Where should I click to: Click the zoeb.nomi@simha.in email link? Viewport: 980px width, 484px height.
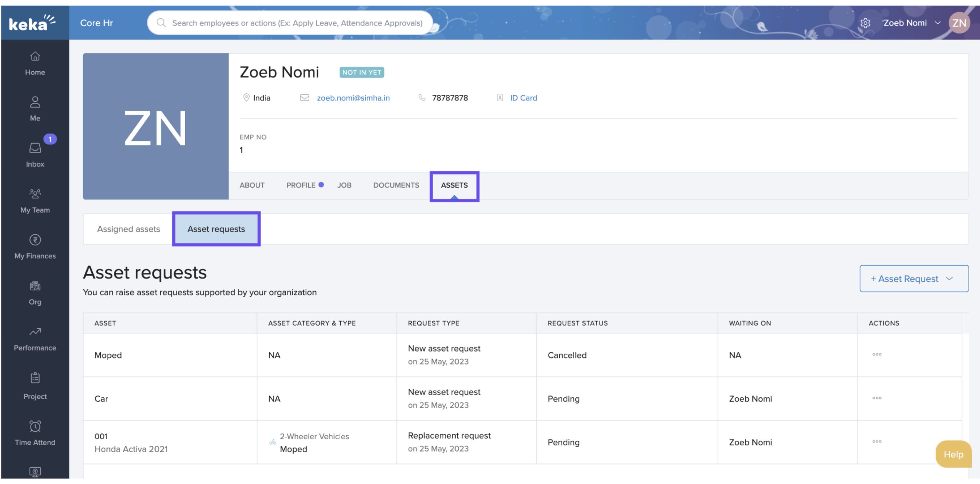coord(353,98)
